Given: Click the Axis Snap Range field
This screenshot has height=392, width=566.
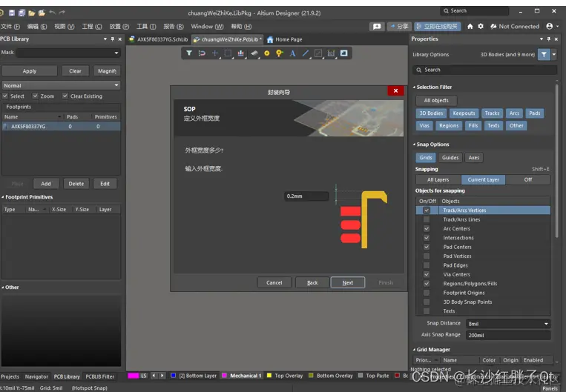Looking at the screenshot, I should 508,336.
